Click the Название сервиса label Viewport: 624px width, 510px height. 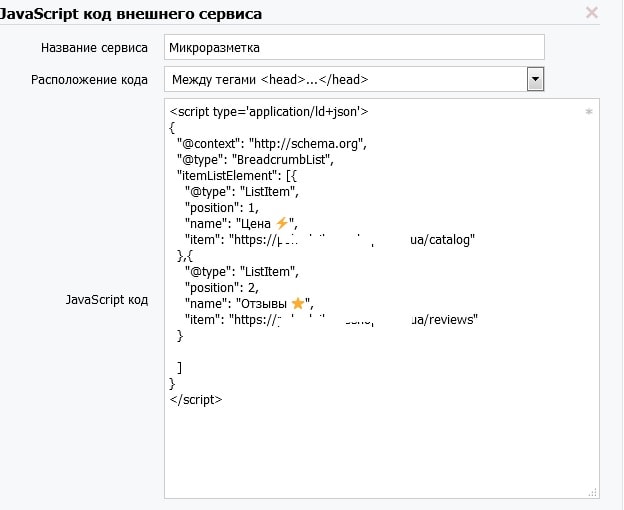click(94, 48)
